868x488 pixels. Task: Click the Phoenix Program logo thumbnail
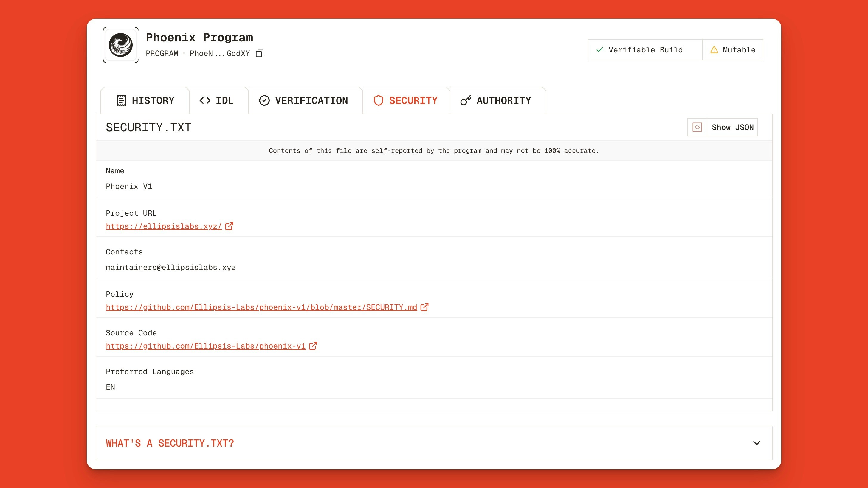click(x=121, y=45)
